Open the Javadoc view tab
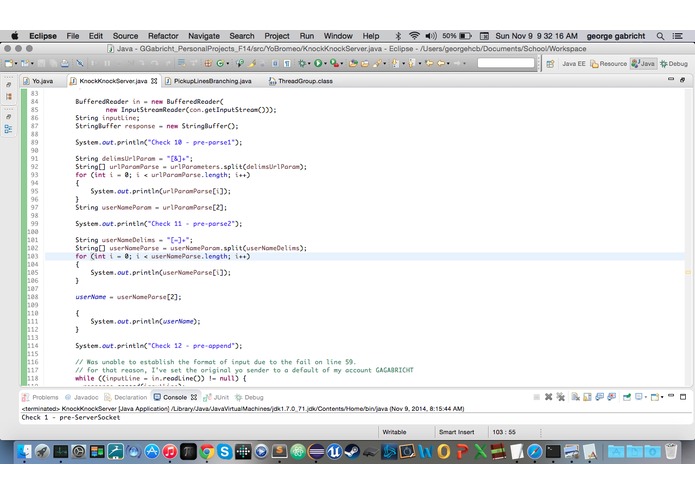The image size is (695, 494). point(82,397)
